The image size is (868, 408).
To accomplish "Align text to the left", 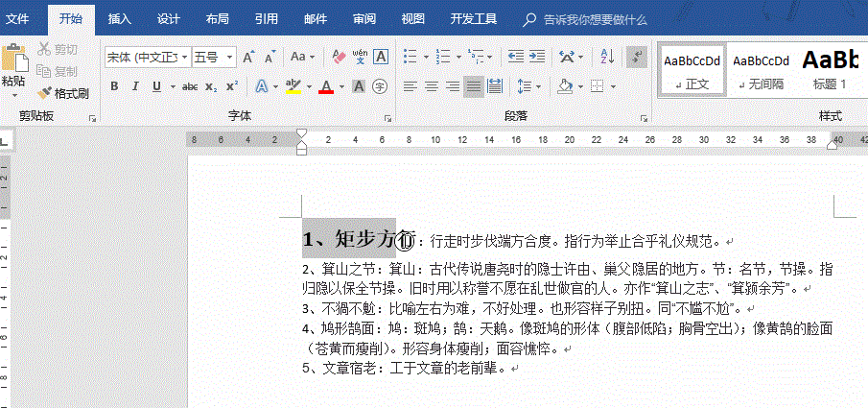I will coord(410,86).
